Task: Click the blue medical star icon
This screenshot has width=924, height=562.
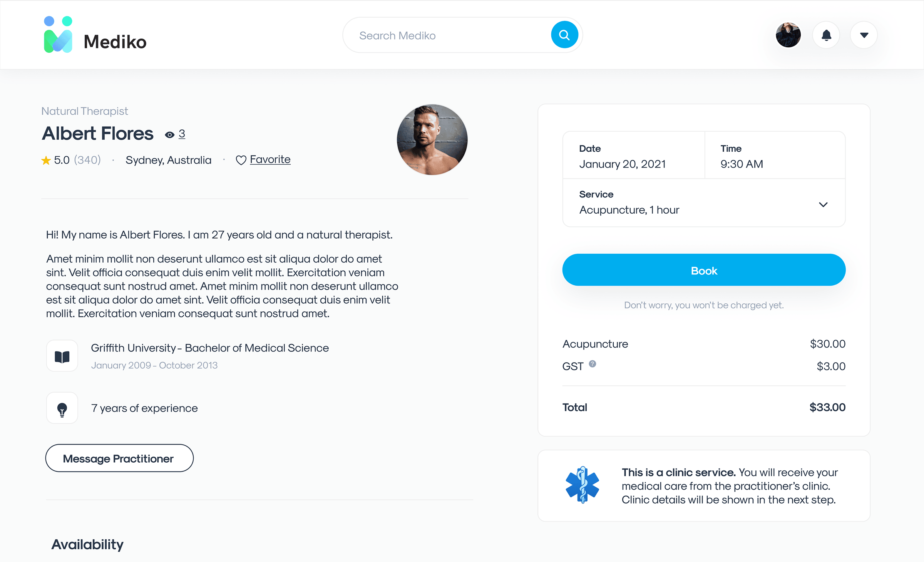Action: click(582, 485)
